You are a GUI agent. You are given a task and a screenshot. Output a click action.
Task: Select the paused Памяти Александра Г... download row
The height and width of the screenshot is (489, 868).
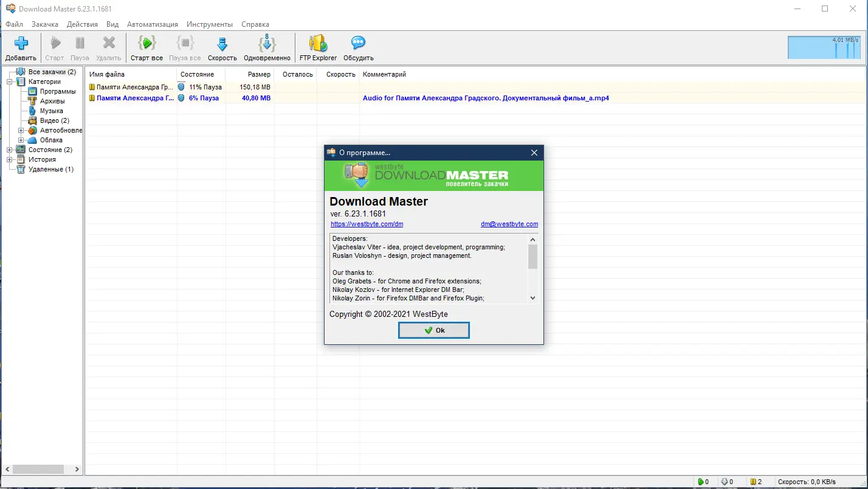tap(131, 98)
